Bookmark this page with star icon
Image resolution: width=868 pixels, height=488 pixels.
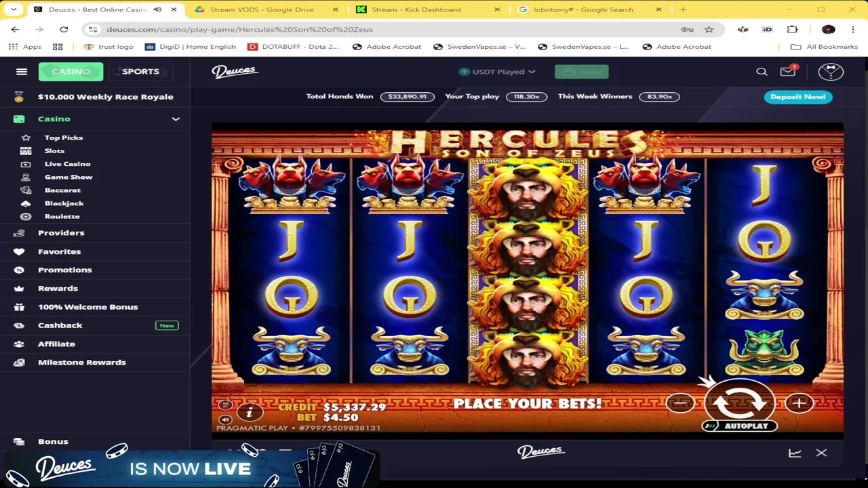click(x=709, y=29)
